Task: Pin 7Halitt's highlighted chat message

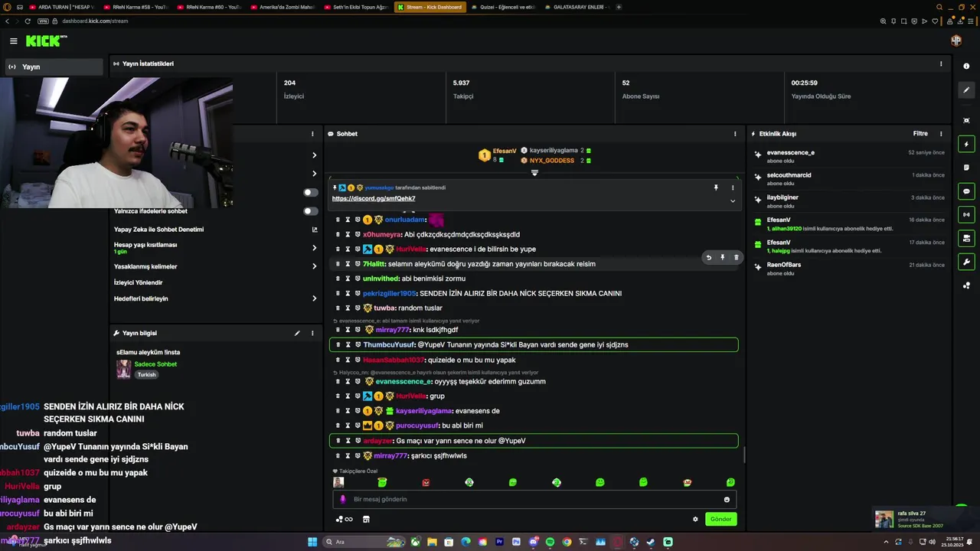Action: [722, 257]
